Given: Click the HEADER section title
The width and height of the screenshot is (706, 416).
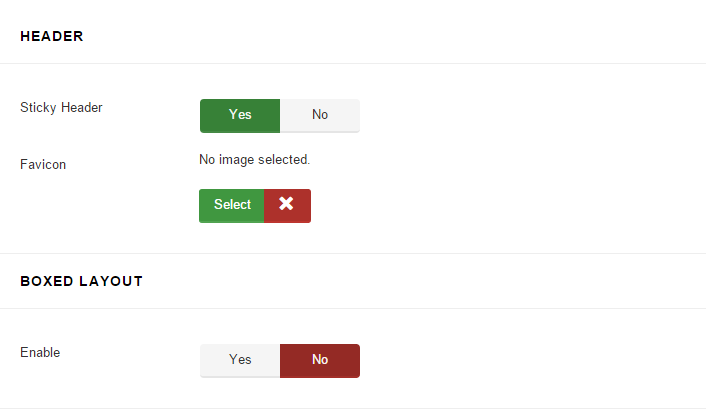Looking at the screenshot, I should click(x=52, y=36).
